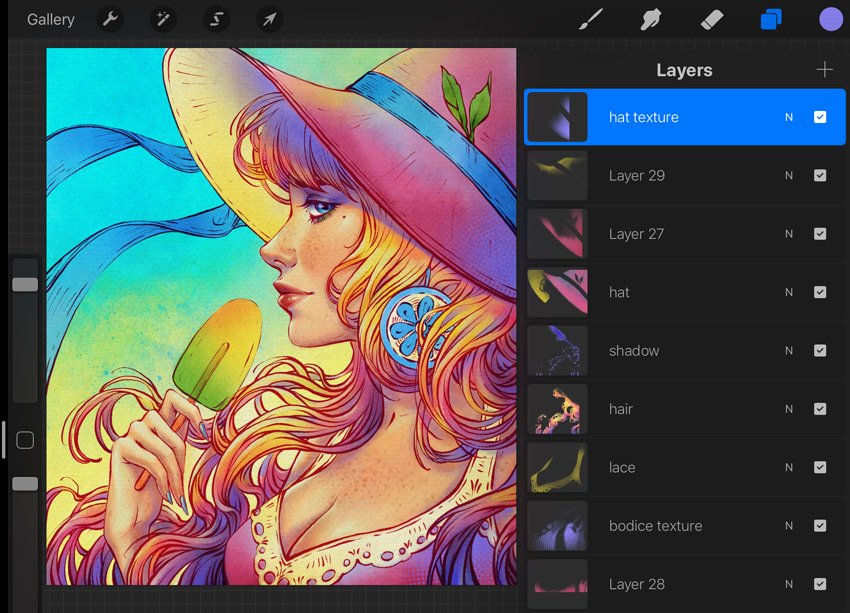Click the hat texture layer thumbnail
This screenshot has height=613, width=850.
click(x=557, y=117)
